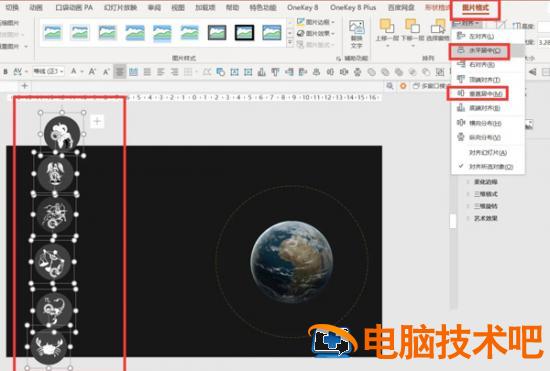Choose 纵向分布(V) distribute option
The image size is (550, 371).
click(488, 137)
